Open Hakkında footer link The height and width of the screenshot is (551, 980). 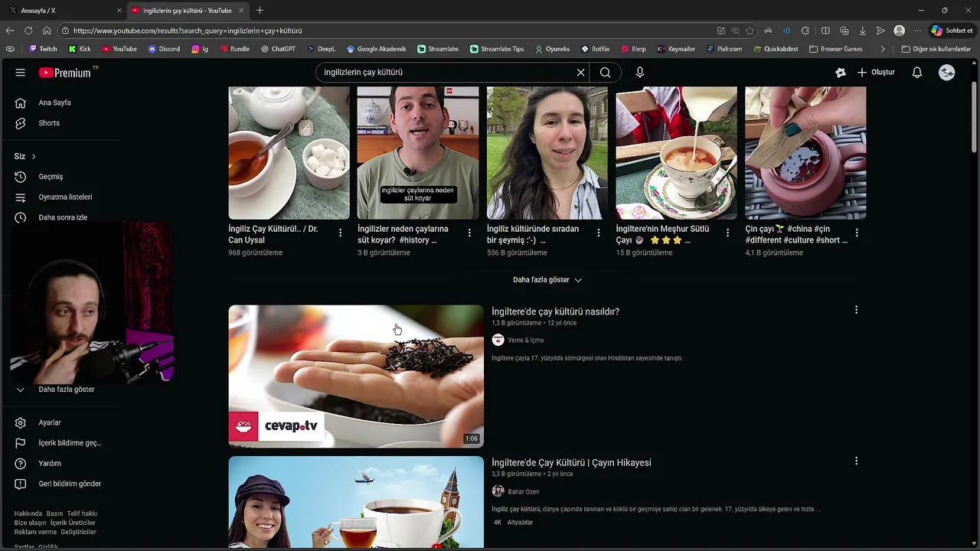click(28, 514)
